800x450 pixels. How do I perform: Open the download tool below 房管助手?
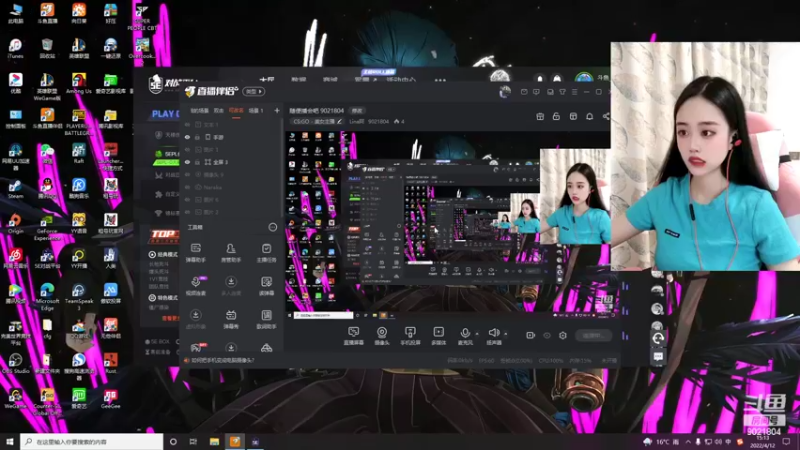[x=231, y=286]
